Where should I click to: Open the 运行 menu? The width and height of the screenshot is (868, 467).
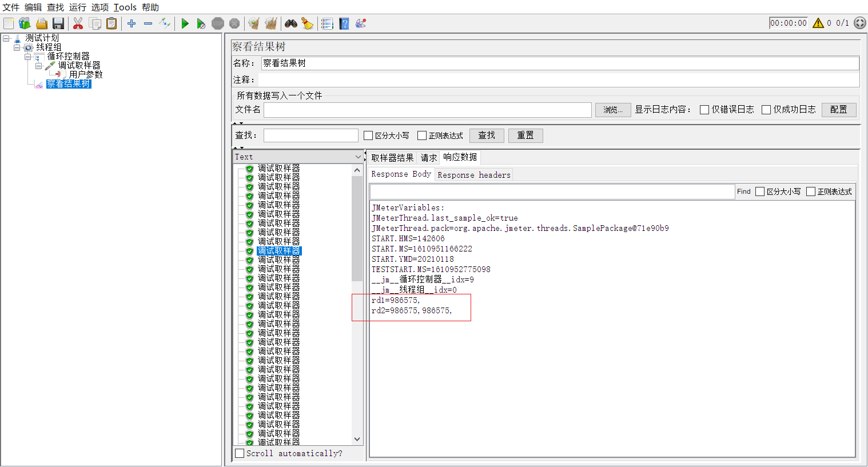[77, 7]
